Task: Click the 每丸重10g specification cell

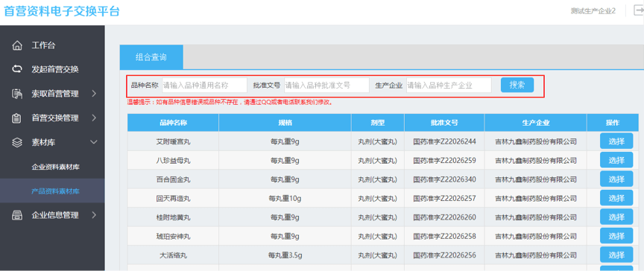Action: (285, 199)
